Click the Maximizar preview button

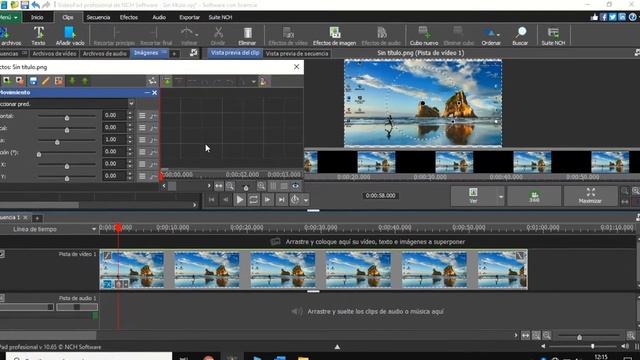[x=590, y=196]
